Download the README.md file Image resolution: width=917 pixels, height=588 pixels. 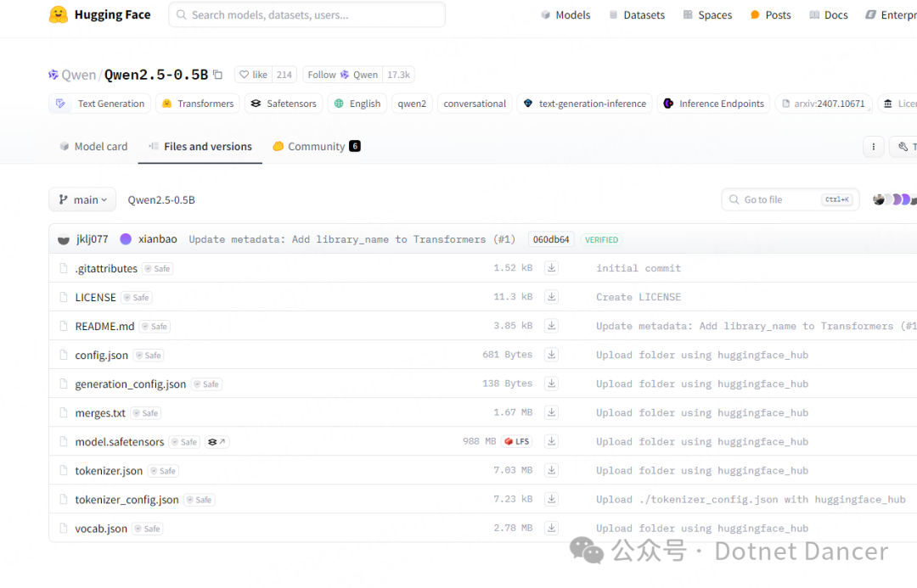[551, 326]
